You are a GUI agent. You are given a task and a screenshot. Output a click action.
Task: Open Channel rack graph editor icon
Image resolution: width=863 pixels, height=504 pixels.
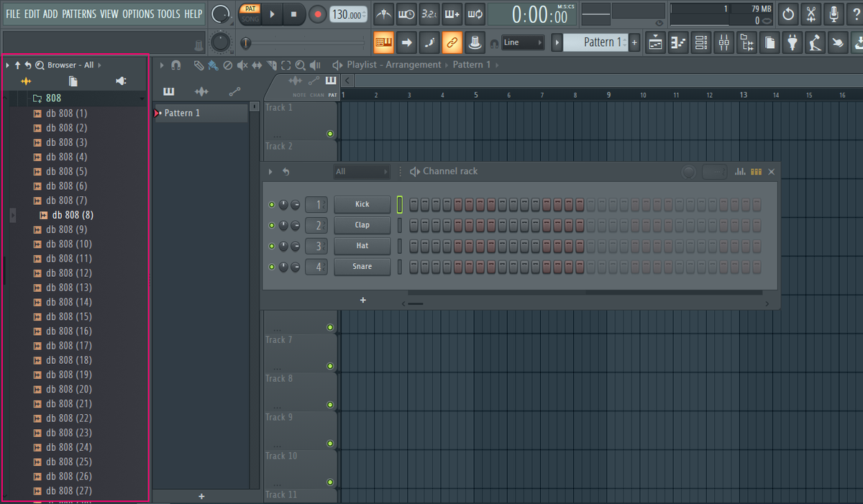tap(740, 172)
